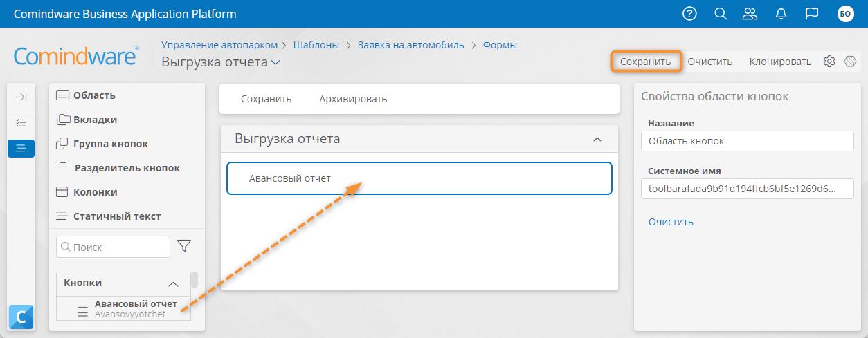Go to Управление автопарком breadcrumb
Screen dimensions: 868x338
coord(219,45)
